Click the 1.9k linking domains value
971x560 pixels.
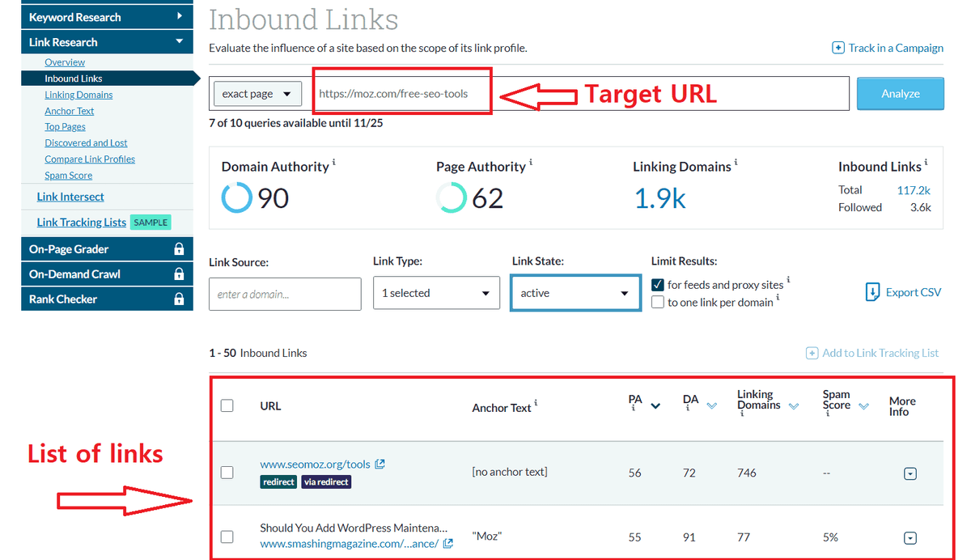pos(659,198)
